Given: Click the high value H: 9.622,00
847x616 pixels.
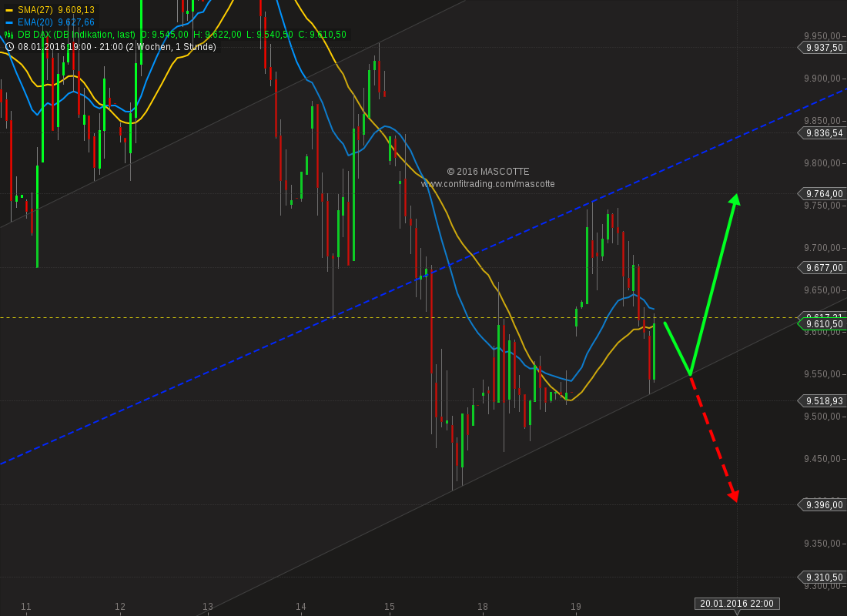Looking at the screenshot, I should [x=218, y=35].
